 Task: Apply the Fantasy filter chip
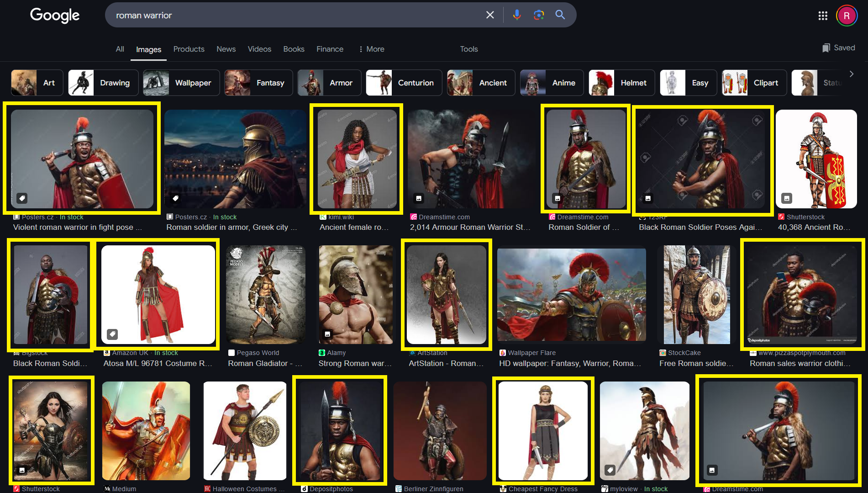pos(258,83)
